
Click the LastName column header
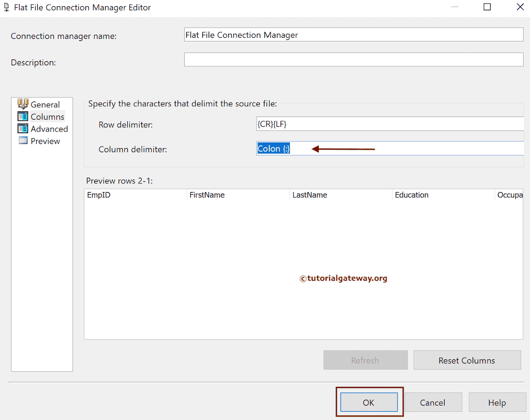point(309,195)
